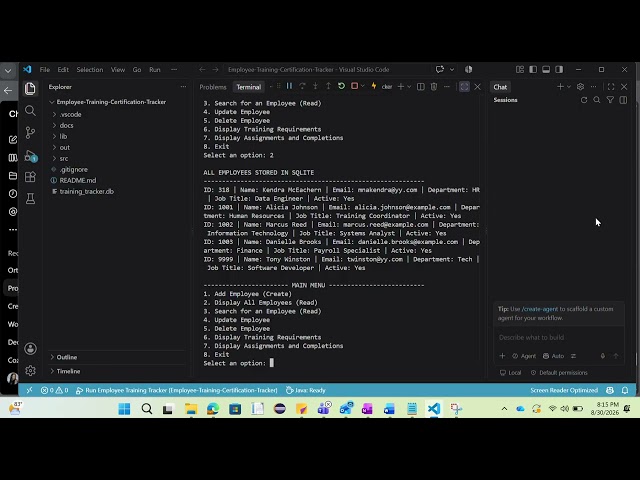Refresh the chat Sessions list
The height and width of the screenshot is (480, 640).
point(584,100)
